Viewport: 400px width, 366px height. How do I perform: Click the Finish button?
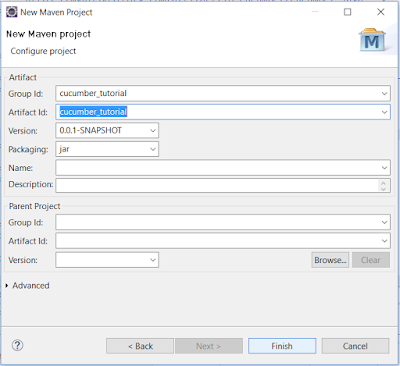click(x=282, y=346)
